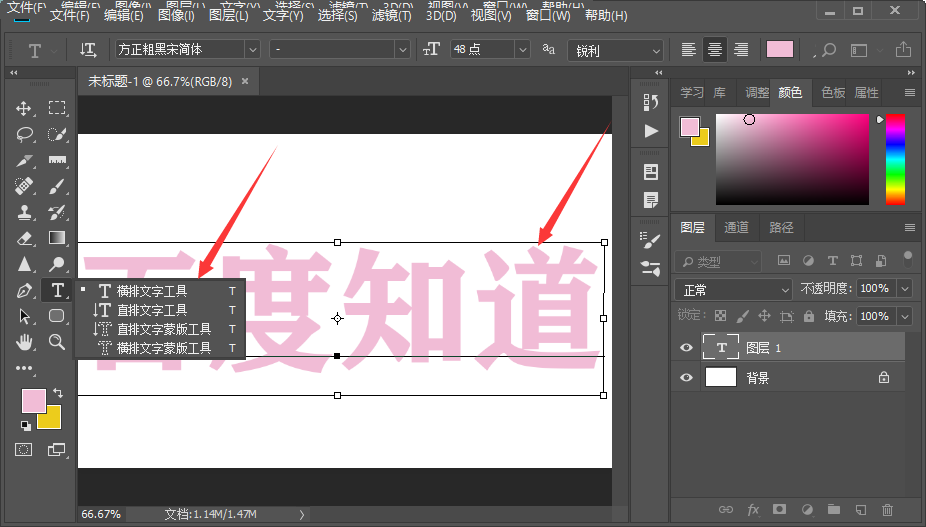Select the Clone Stamp tool
The height and width of the screenshot is (527, 926).
pos(24,213)
